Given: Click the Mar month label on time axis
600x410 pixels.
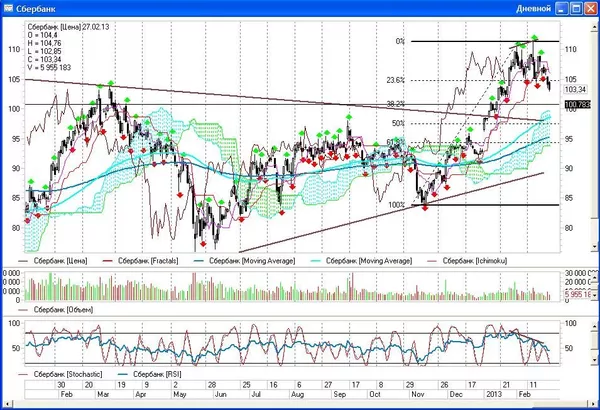Looking at the screenshot, I should click(x=103, y=394).
